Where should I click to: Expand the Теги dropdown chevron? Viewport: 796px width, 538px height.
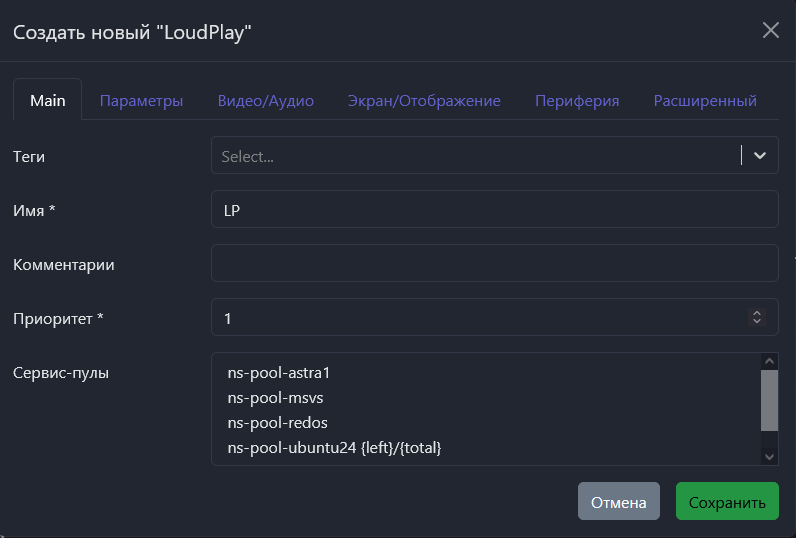[x=760, y=155]
